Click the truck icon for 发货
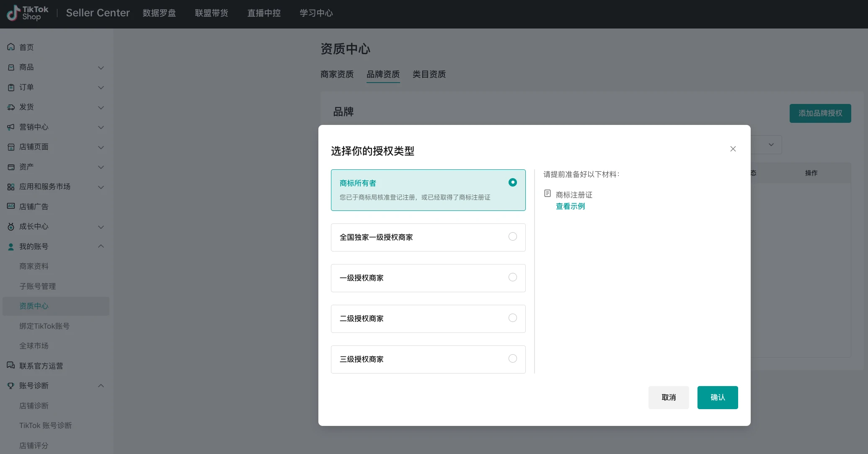 point(11,107)
